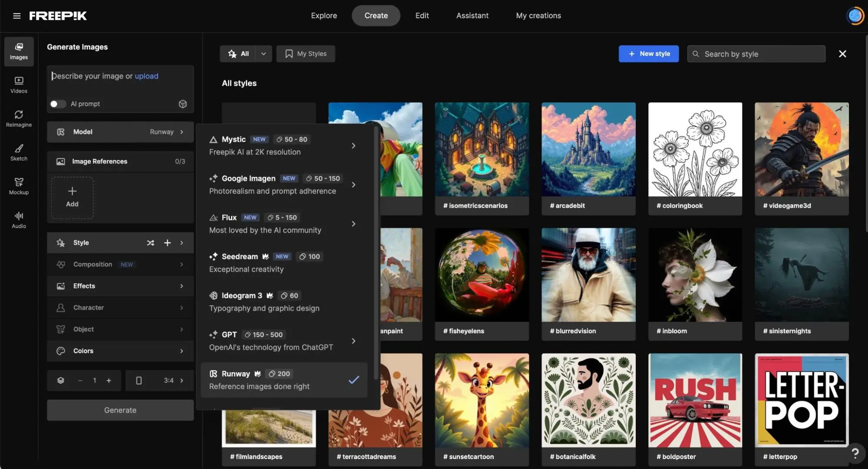Viewport: 868px width, 469px height.
Task: Open the Images tool in the sidebar
Action: (x=19, y=51)
